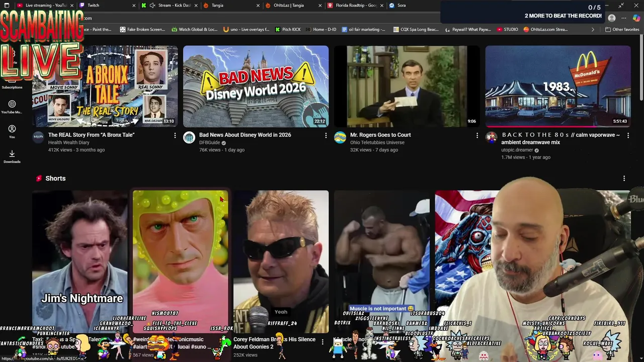Play Mr. Rogers court video thumbnail

coord(407,86)
